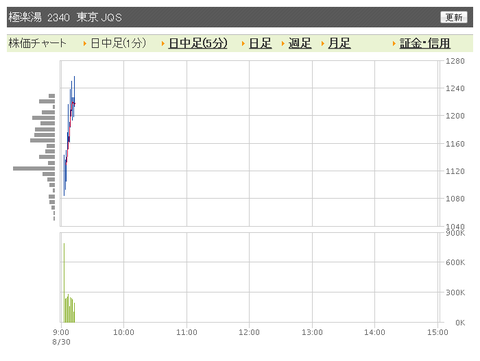Click the 0K volume axis label

460,323
